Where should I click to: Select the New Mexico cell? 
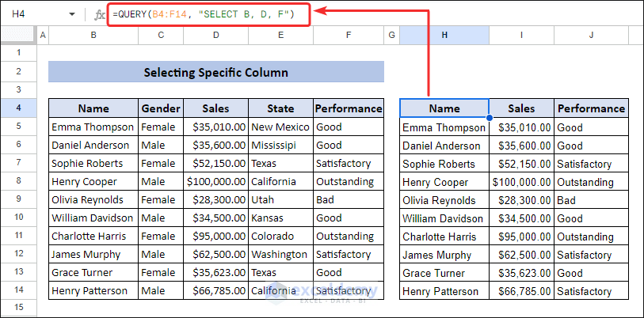pos(280,127)
